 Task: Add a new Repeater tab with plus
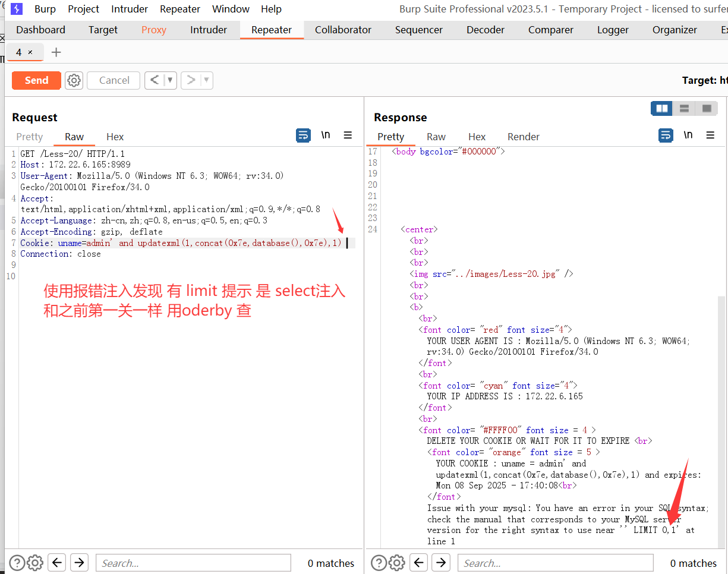(56, 52)
